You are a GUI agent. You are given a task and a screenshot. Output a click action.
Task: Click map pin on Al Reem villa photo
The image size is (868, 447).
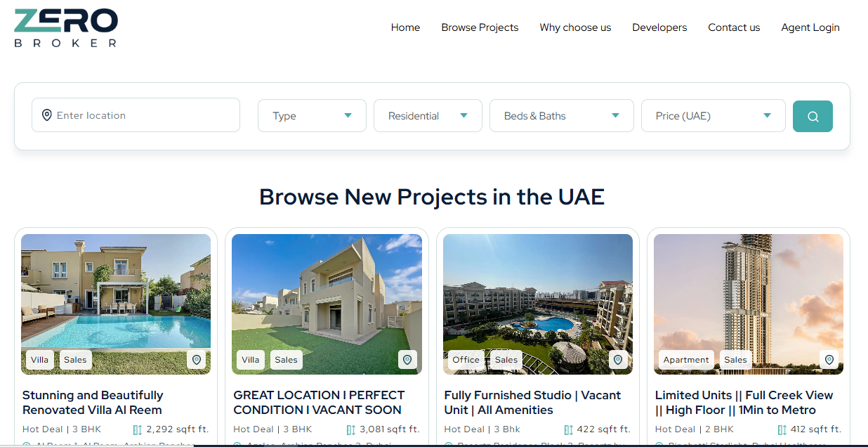tap(197, 360)
